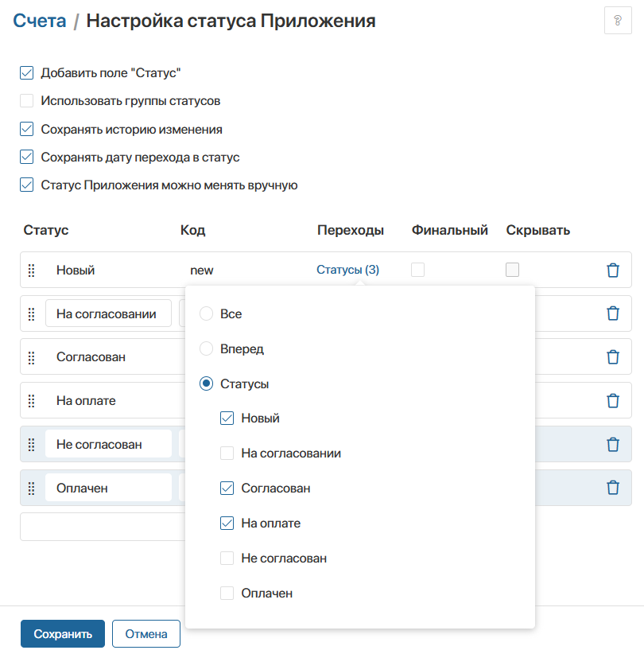Delete the На согласовании status row
This screenshot has width=644, height=654.
tap(613, 313)
